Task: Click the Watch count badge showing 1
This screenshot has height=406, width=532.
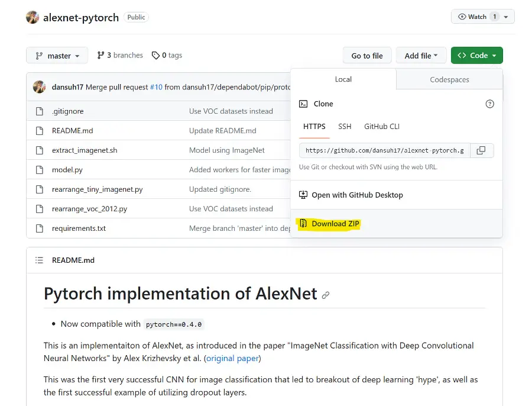Action: point(495,17)
